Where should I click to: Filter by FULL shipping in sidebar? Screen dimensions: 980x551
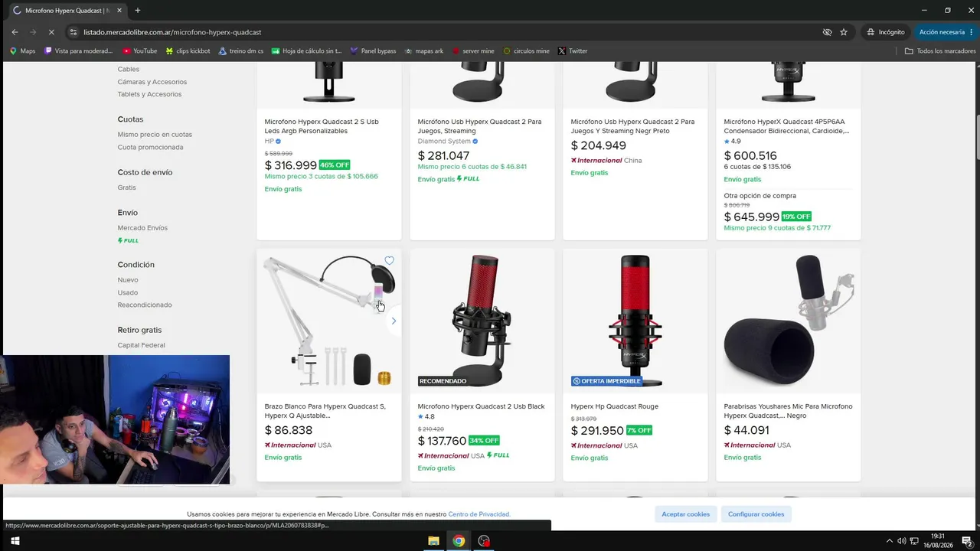[128, 240]
